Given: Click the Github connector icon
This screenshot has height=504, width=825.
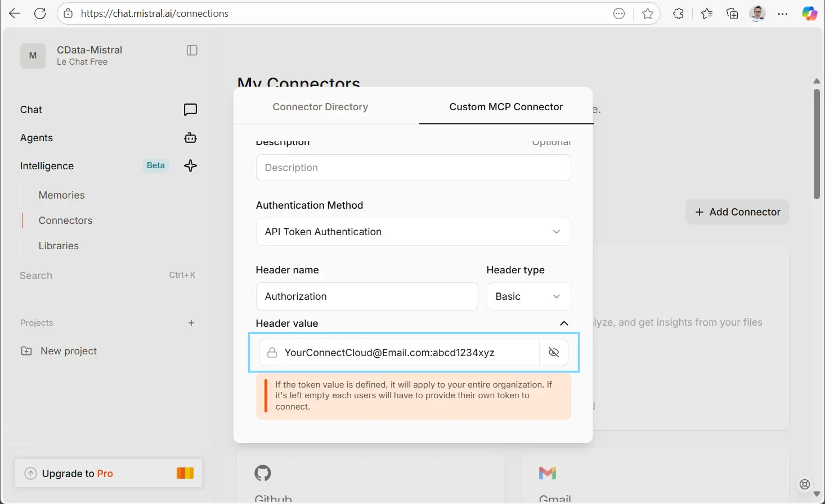Looking at the screenshot, I should tap(263, 473).
